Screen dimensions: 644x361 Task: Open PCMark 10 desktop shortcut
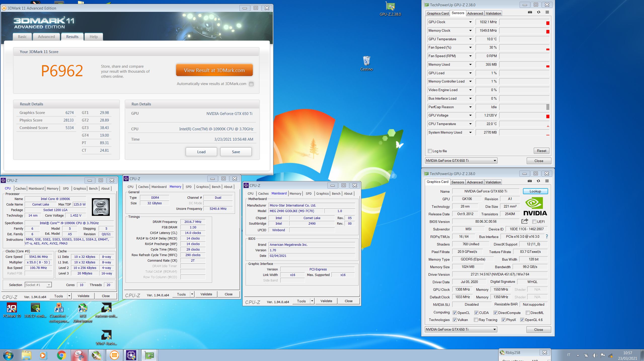[12, 310]
